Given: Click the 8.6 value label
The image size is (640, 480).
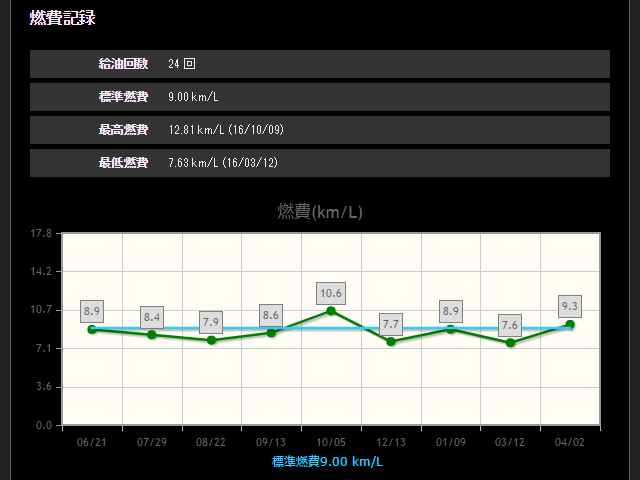Looking at the screenshot, I should point(271,315).
